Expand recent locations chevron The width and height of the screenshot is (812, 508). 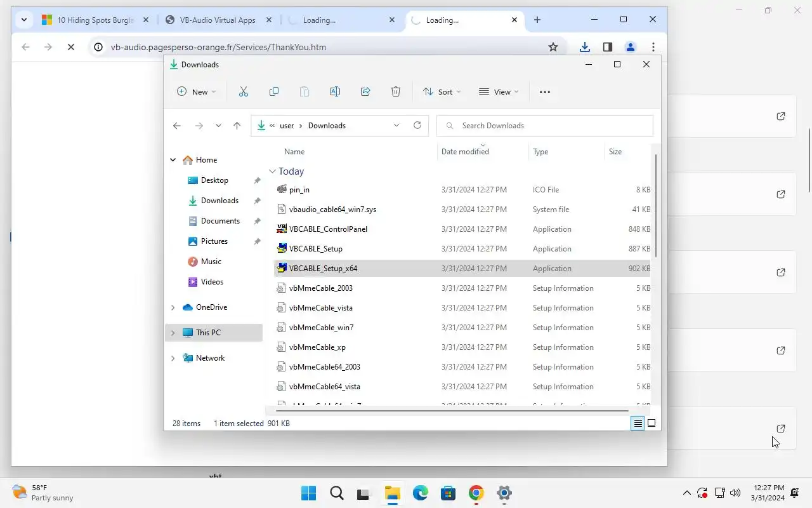218,126
